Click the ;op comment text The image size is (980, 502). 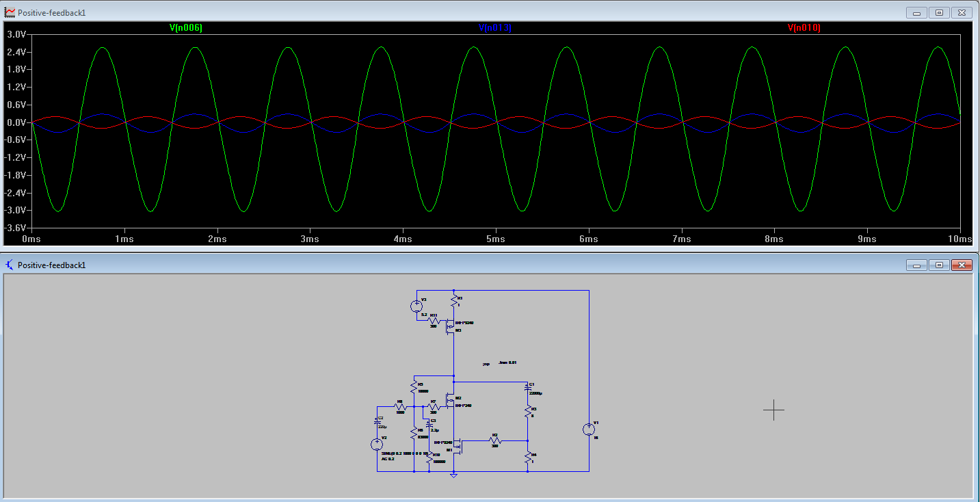coord(486,365)
